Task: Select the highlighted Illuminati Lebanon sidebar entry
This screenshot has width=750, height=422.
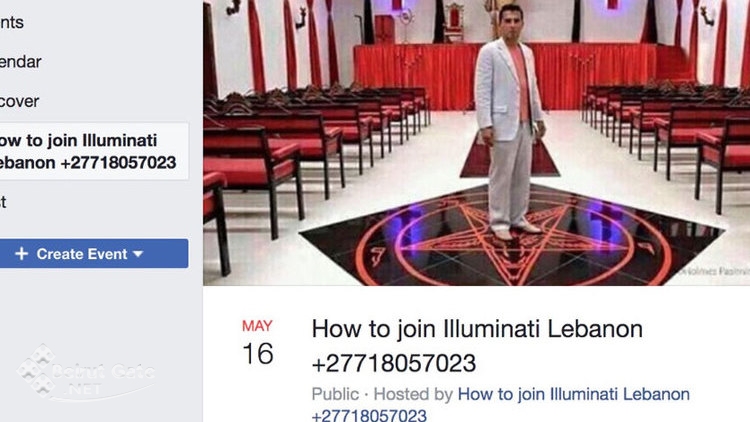Action: 94,151
